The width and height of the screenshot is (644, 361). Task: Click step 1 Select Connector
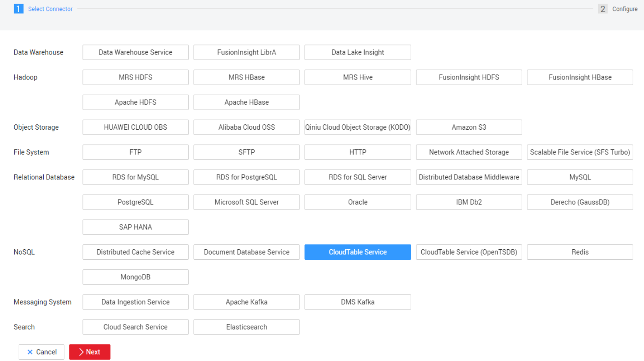[x=43, y=9]
